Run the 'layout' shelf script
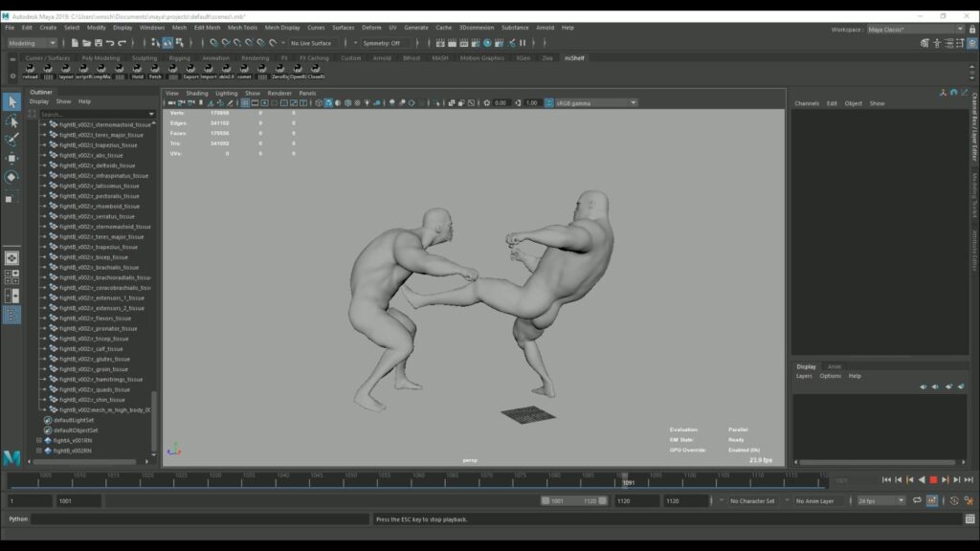The image size is (980, 551). pos(66,71)
